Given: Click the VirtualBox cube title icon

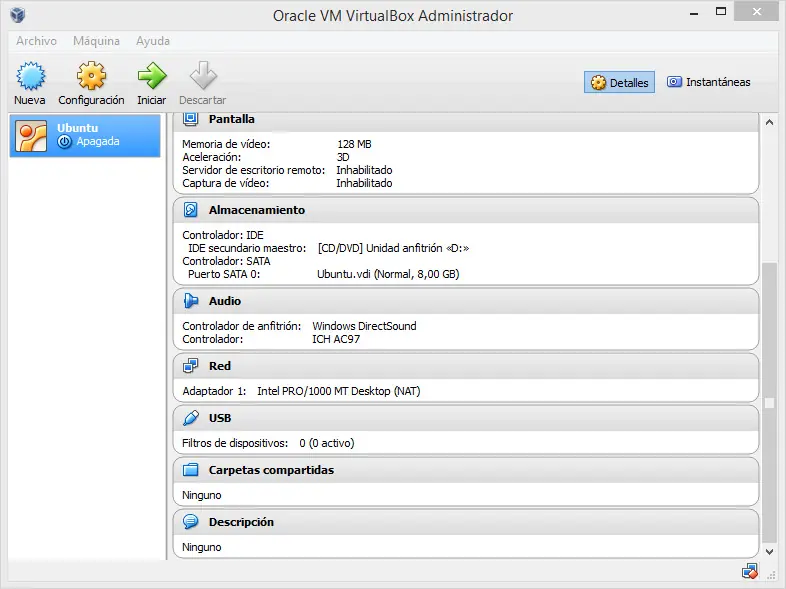Looking at the screenshot, I should point(18,15).
